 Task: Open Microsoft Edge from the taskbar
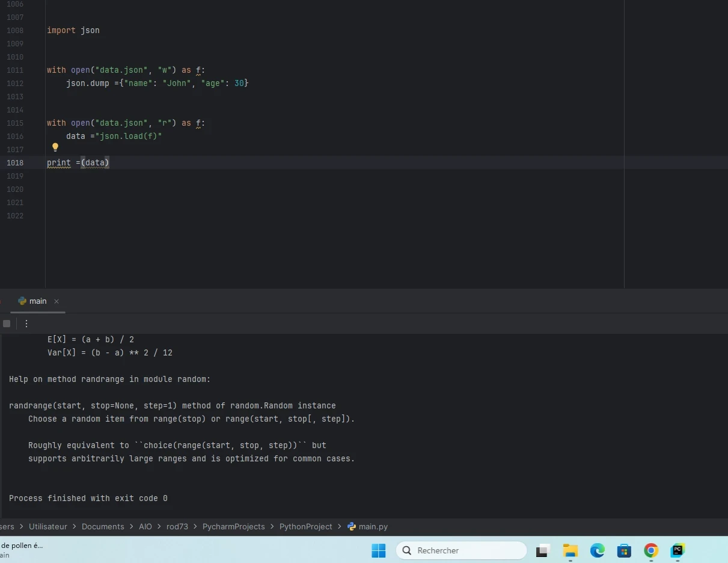(597, 550)
